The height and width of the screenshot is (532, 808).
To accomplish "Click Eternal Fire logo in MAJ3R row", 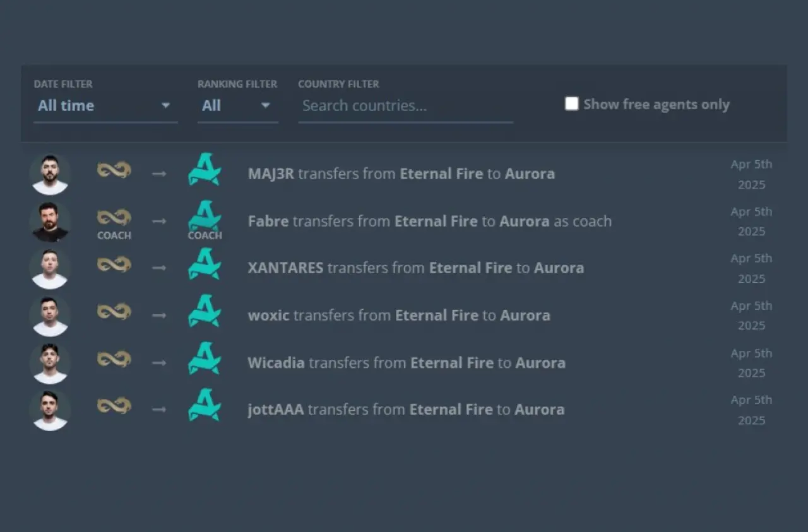I will [114, 170].
